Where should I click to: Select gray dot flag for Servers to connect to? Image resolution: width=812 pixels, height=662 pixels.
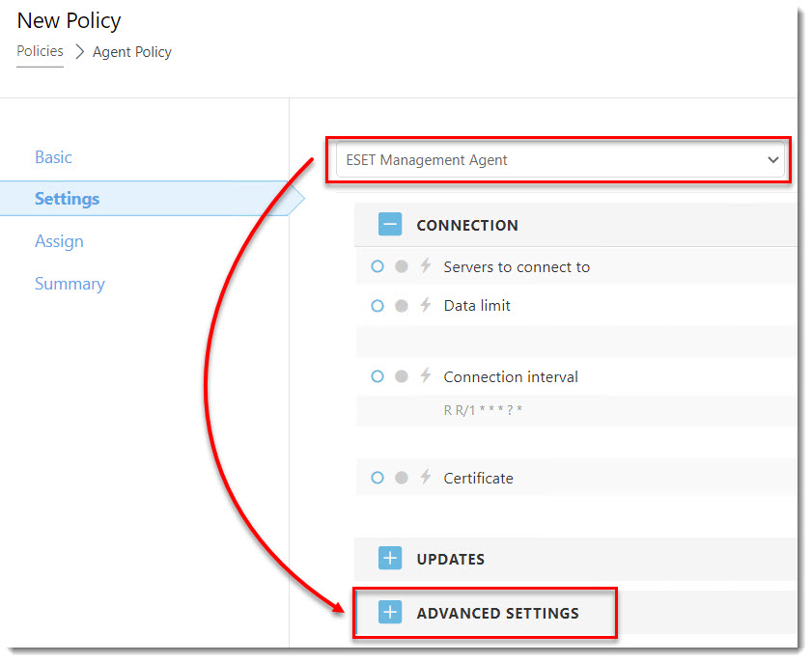[402, 266]
